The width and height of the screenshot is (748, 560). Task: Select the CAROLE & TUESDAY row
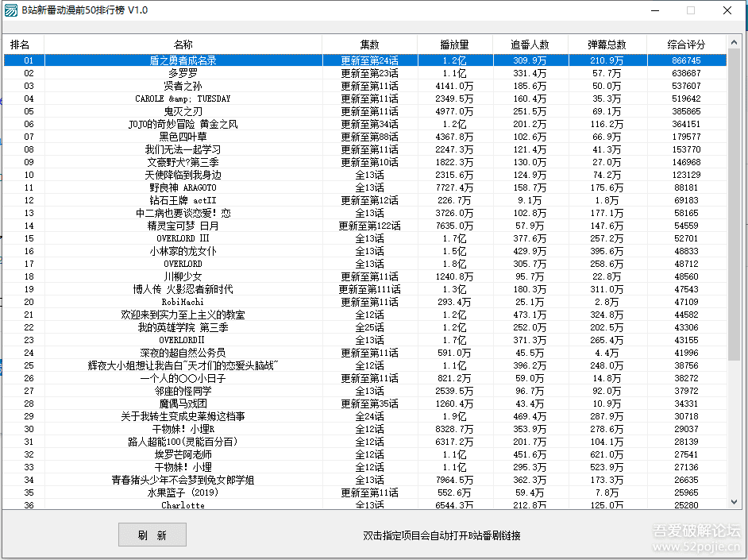(183, 98)
